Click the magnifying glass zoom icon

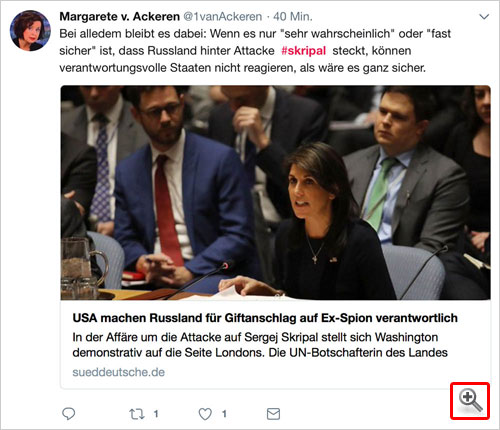[x=470, y=401]
